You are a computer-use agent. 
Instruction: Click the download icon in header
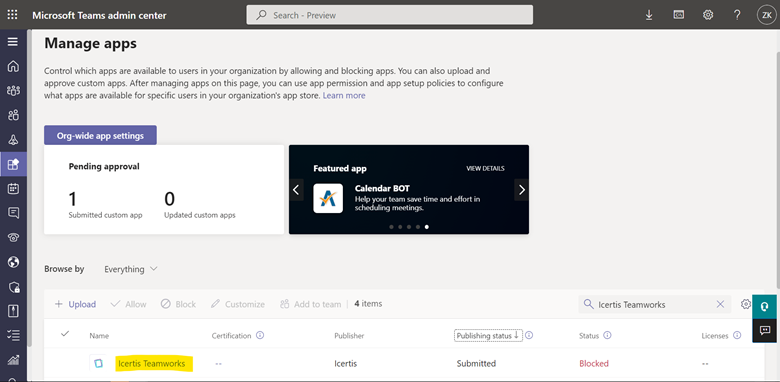click(x=649, y=15)
